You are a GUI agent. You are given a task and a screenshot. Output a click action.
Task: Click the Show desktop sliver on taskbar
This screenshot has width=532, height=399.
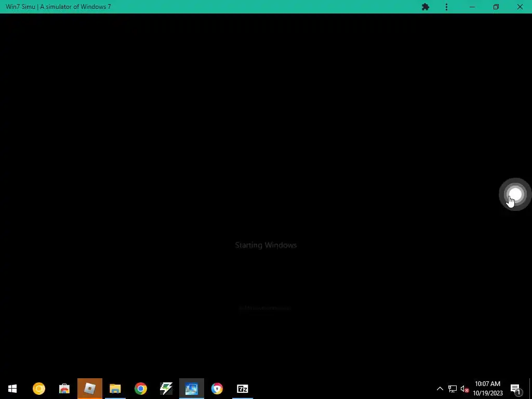tap(530, 389)
